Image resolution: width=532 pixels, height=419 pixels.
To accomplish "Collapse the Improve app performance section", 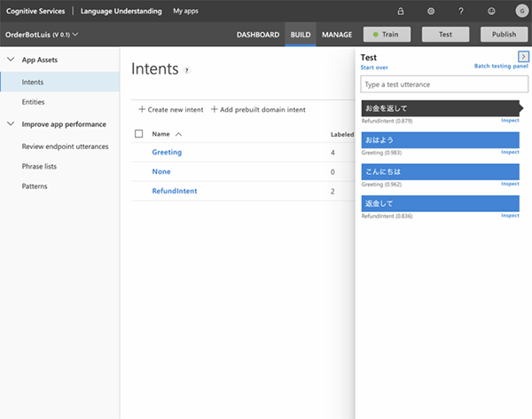I will pyautogui.click(x=11, y=123).
